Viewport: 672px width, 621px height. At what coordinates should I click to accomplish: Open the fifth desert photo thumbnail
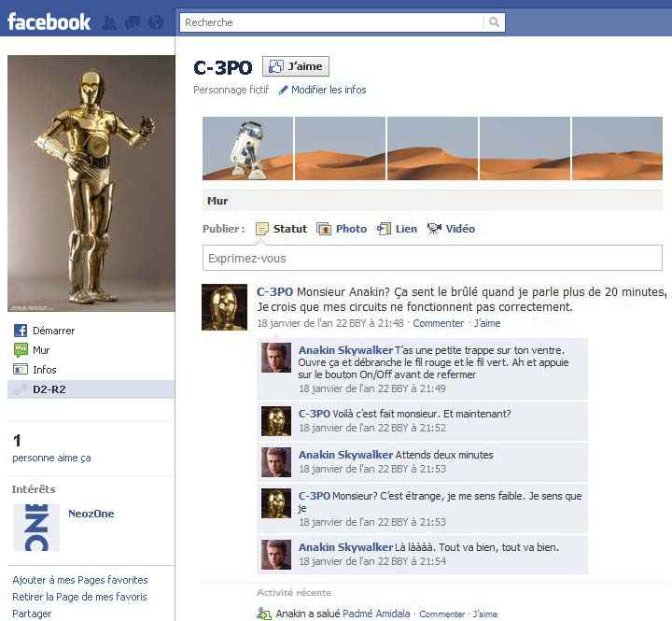(617, 148)
